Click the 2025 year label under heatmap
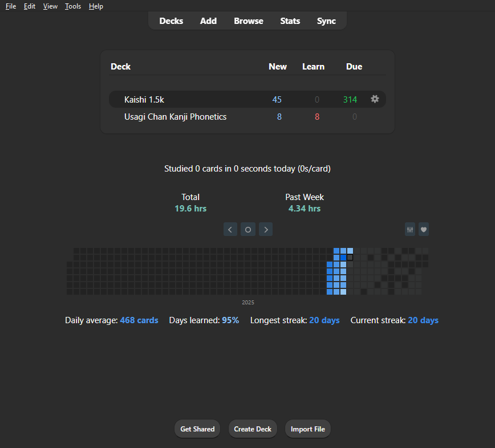495x448 pixels. [x=248, y=302]
